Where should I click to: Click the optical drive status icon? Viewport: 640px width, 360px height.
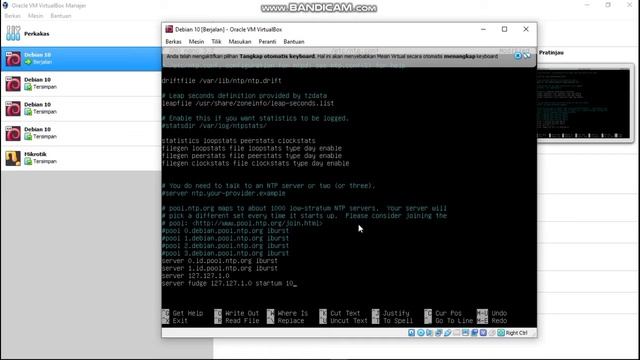(421, 333)
